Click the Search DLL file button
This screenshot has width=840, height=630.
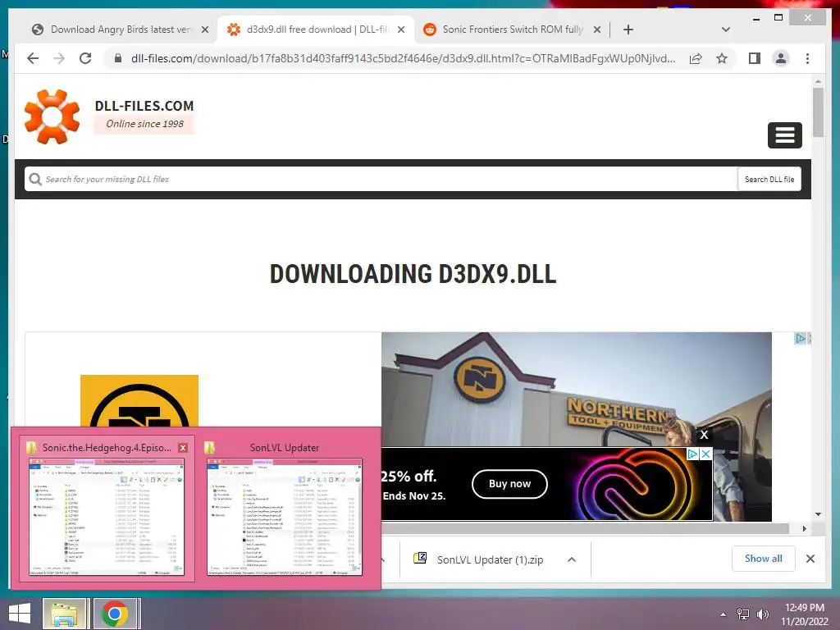click(769, 179)
